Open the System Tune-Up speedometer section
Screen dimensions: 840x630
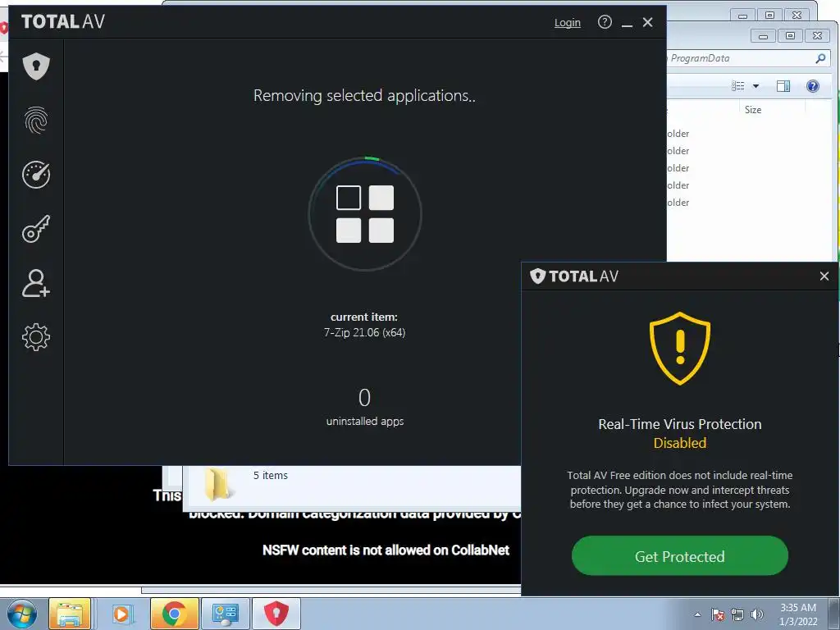36,175
